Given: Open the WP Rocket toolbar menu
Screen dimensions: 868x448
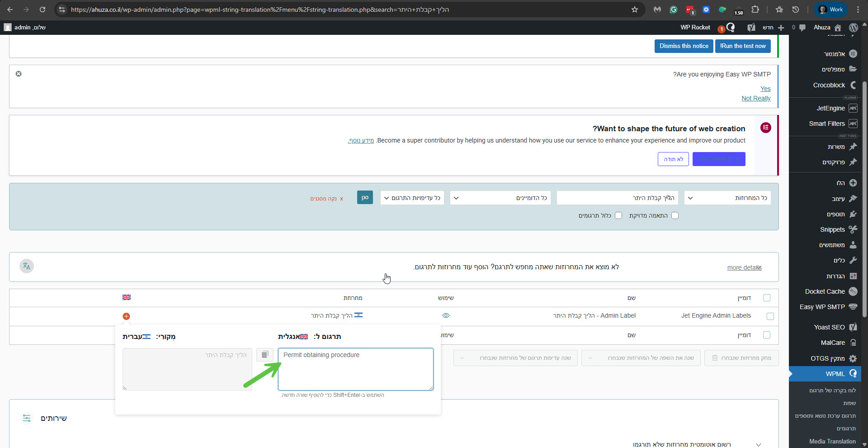Looking at the screenshot, I should point(695,28).
